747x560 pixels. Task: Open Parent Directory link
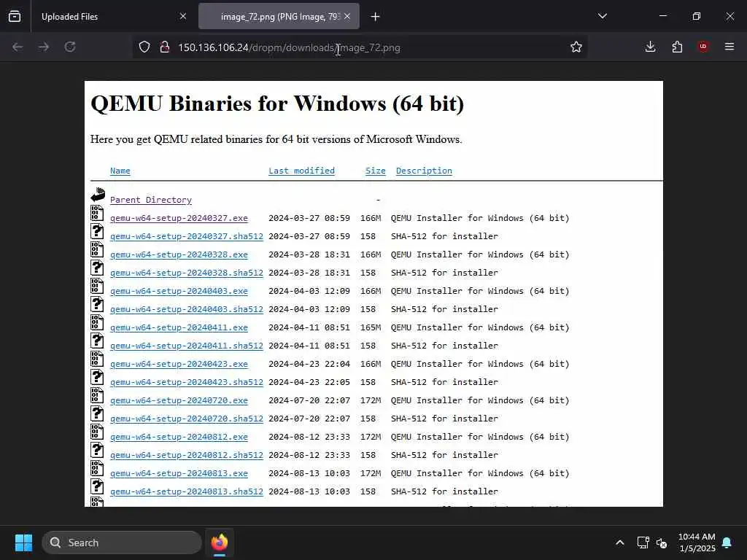(150, 200)
